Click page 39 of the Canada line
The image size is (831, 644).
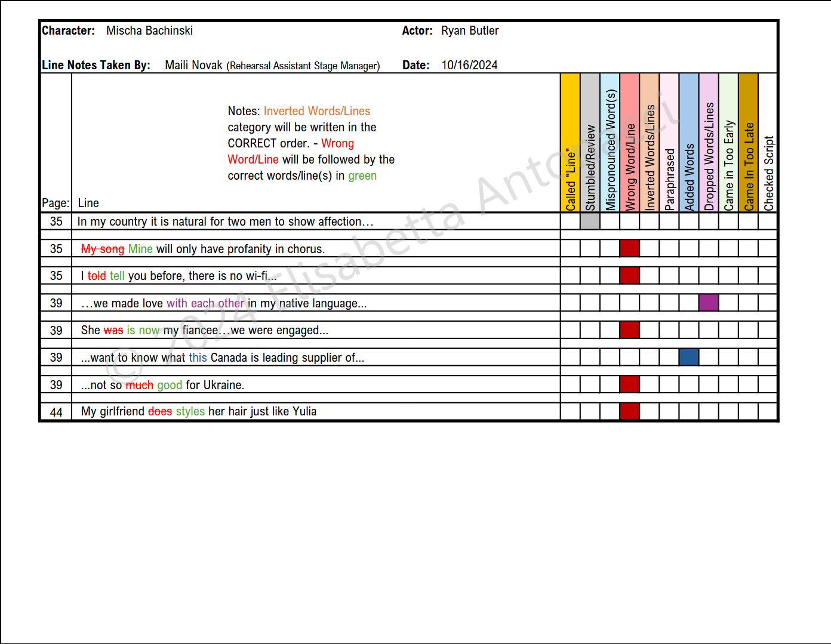[56, 358]
